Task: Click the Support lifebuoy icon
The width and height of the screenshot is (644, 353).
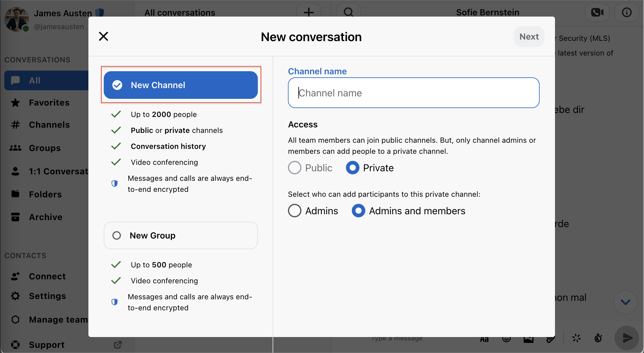Action: (15, 345)
